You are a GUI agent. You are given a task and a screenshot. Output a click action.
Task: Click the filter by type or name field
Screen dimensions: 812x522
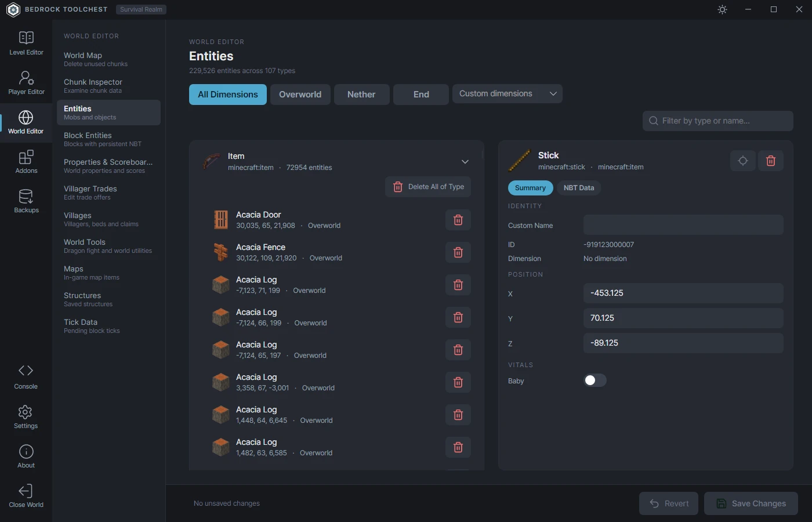coord(718,121)
